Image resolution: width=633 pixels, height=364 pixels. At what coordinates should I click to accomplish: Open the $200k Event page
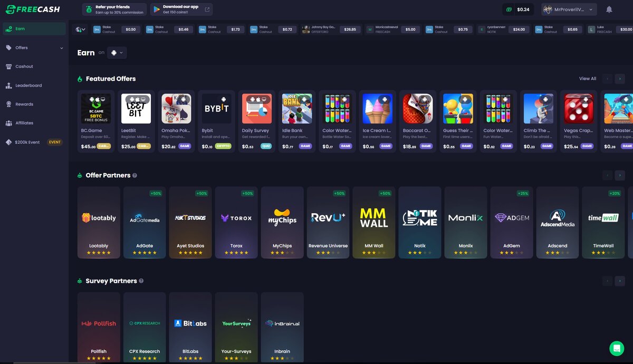click(34, 142)
